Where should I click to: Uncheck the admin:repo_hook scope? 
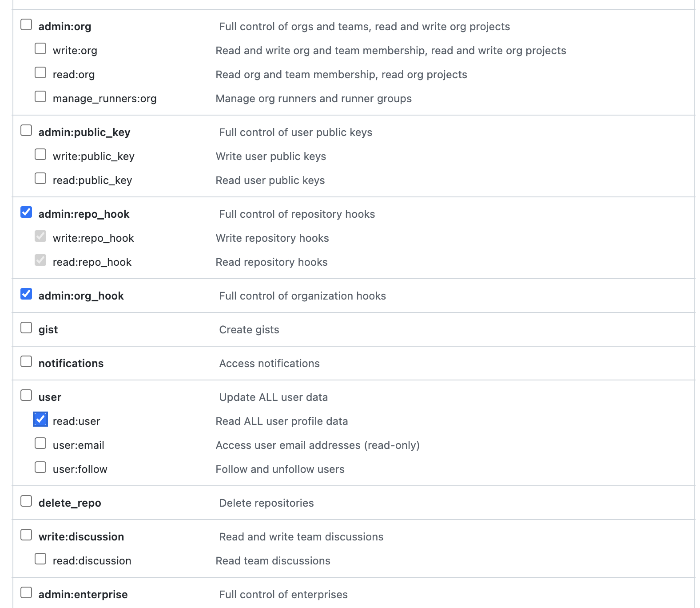point(26,212)
